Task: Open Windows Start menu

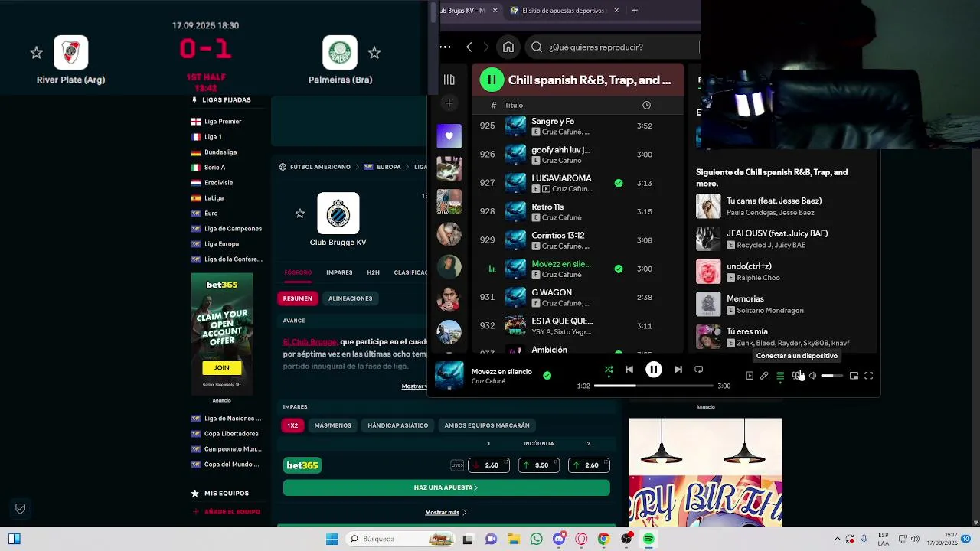Action: [332, 539]
